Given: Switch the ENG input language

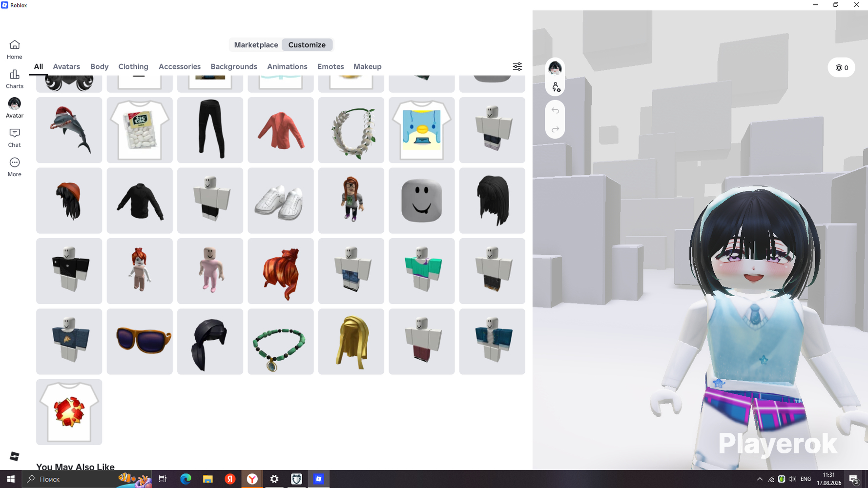Looking at the screenshot, I should [x=806, y=479].
